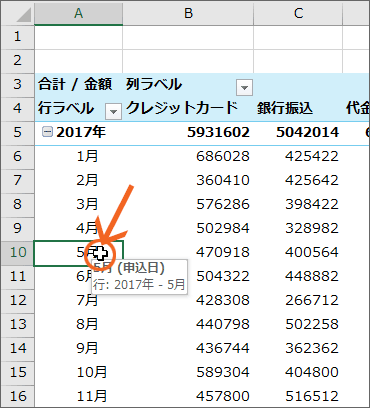The image size is (370, 408).
Task: Select row 13 header
Action: pyautogui.click(x=17, y=324)
